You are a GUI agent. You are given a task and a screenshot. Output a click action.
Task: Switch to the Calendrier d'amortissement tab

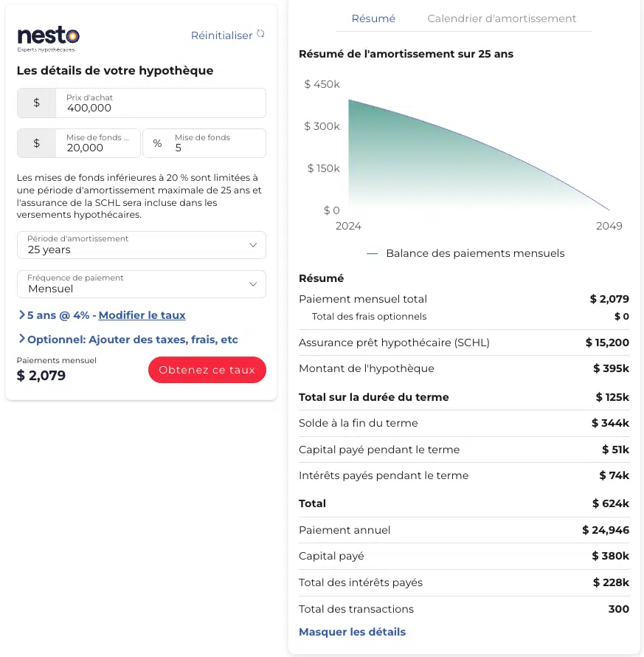tap(502, 19)
